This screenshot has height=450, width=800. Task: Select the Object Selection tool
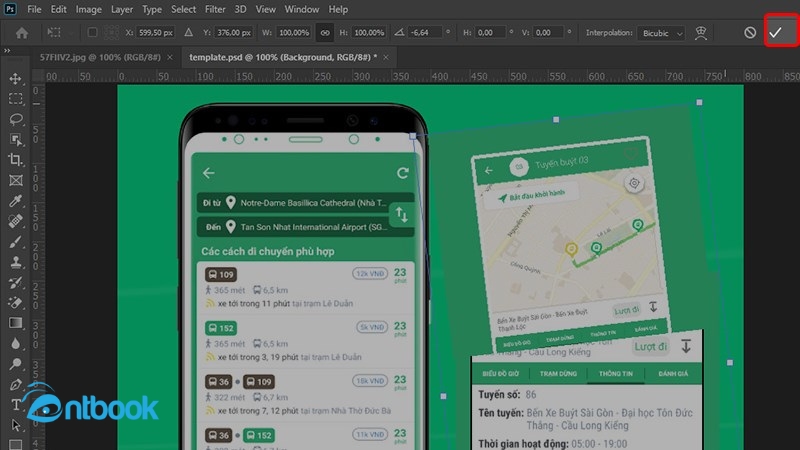click(x=15, y=139)
